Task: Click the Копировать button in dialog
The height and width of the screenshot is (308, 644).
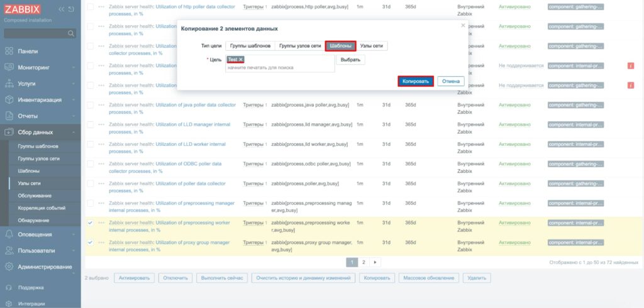Action: pos(416,81)
